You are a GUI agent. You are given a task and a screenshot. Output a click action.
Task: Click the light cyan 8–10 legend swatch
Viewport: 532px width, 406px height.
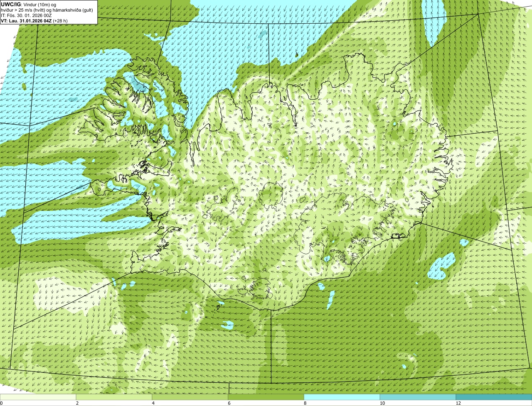(x=342, y=397)
